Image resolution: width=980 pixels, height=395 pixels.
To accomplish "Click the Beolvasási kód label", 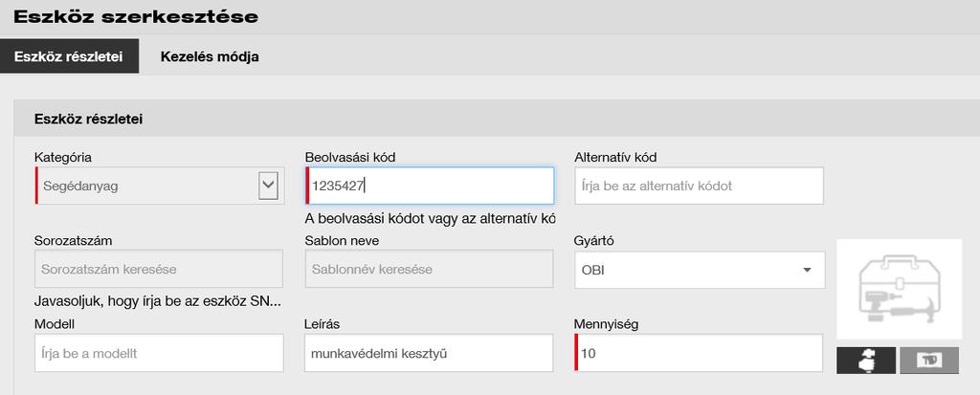I will pyautogui.click(x=350, y=158).
